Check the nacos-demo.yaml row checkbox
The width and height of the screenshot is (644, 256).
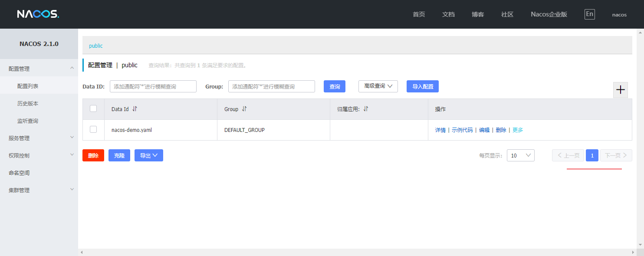(x=93, y=129)
